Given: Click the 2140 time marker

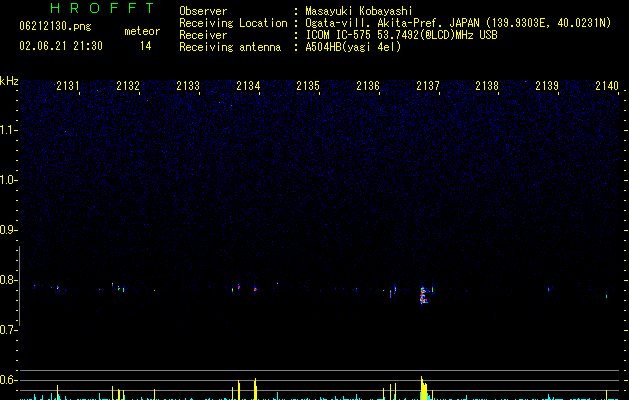Looking at the screenshot, I should tap(607, 85).
